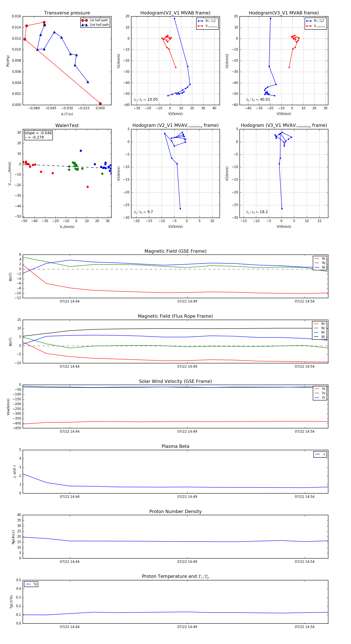Click the Bz' legend entry in the Flux Rope panel
The height and width of the screenshot is (644, 351).
(320, 333)
